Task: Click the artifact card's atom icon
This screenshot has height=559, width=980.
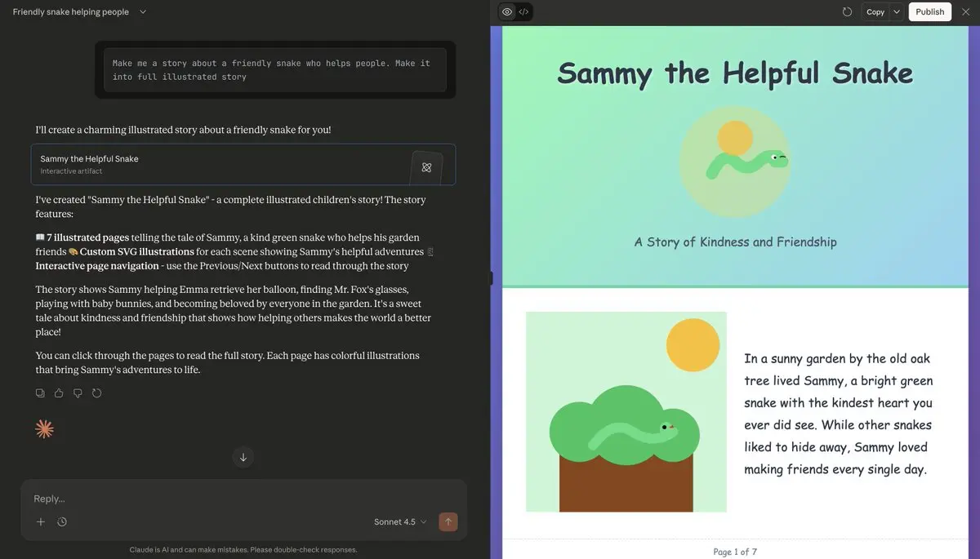Action: (426, 167)
